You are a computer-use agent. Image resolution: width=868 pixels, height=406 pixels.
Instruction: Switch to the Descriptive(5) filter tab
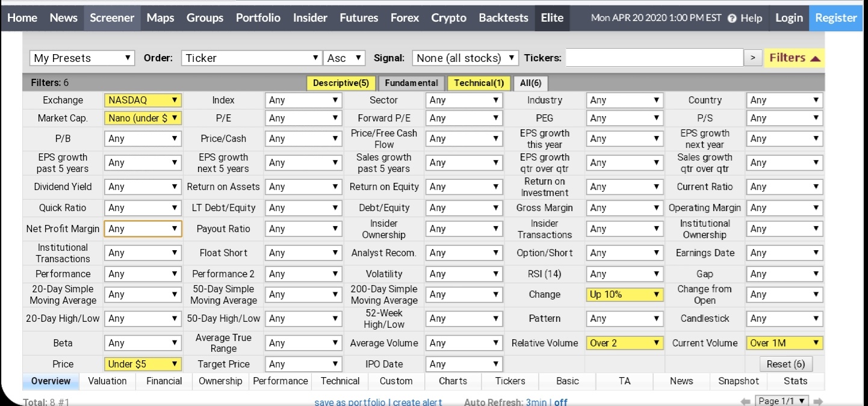click(x=341, y=83)
